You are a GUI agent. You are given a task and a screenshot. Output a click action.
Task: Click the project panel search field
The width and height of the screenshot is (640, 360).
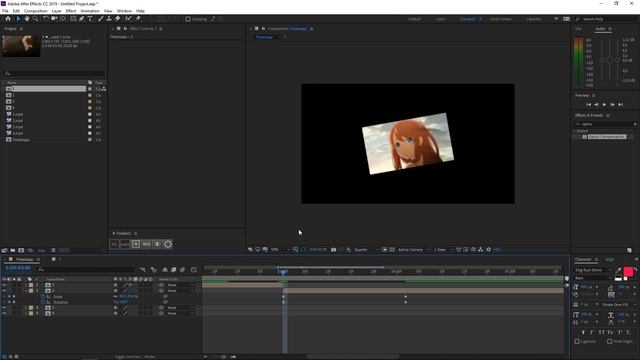click(x=54, y=73)
